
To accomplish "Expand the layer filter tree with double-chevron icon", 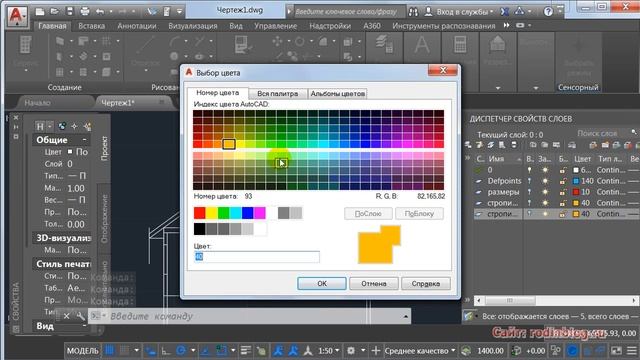I will 468,158.
